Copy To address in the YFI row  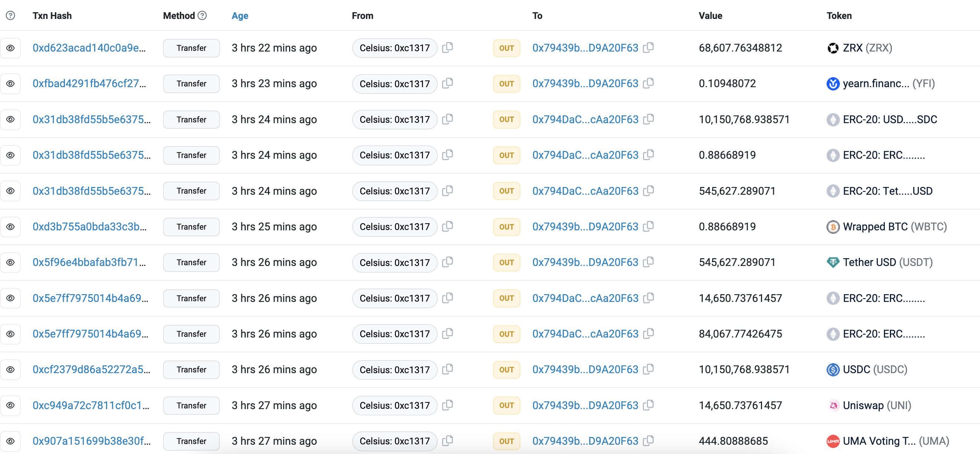(x=648, y=83)
